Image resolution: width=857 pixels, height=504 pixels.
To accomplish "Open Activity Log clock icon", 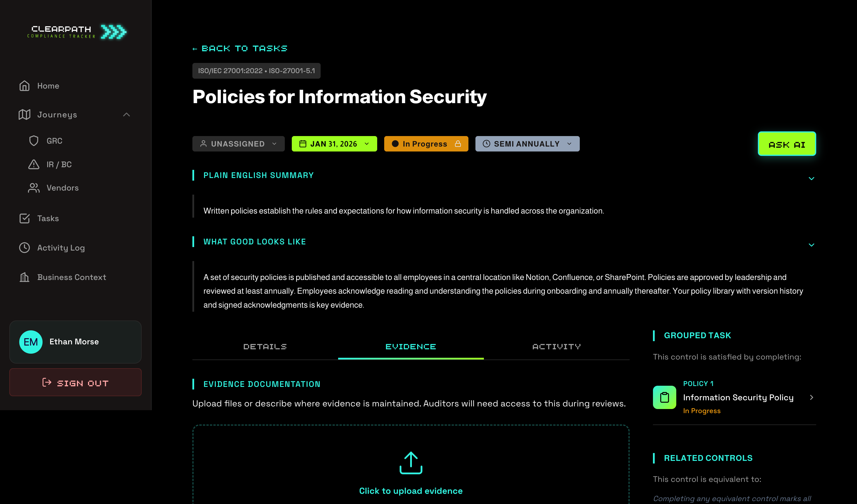I will 24,248.
